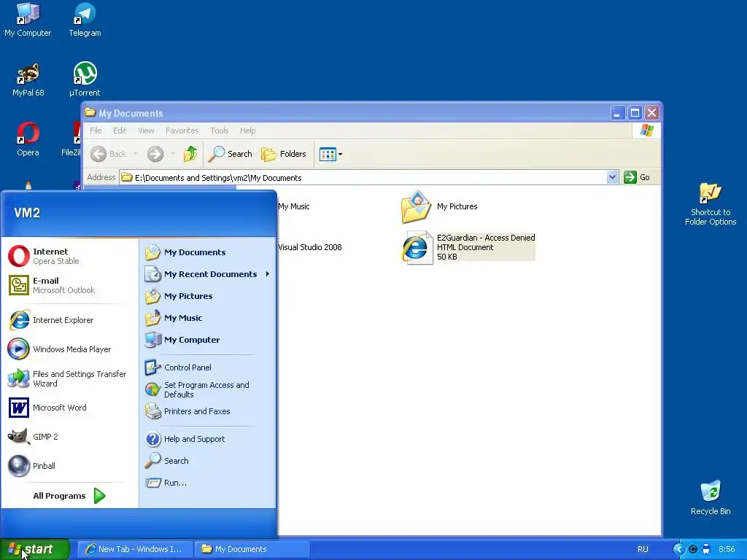This screenshot has height=560, width=747.
Task: Expand All Programs green arrow
Action: 99,496
